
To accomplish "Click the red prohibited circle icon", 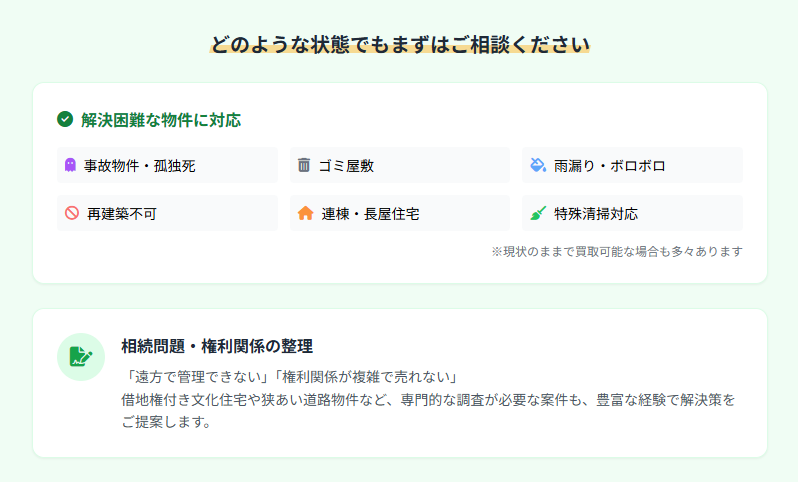I will click(x=71, y=213).
